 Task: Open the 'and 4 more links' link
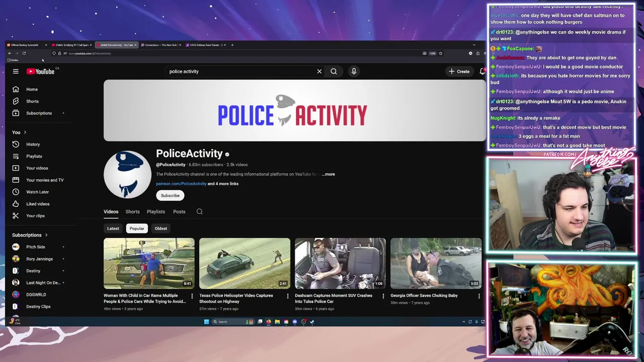point(223,184)
